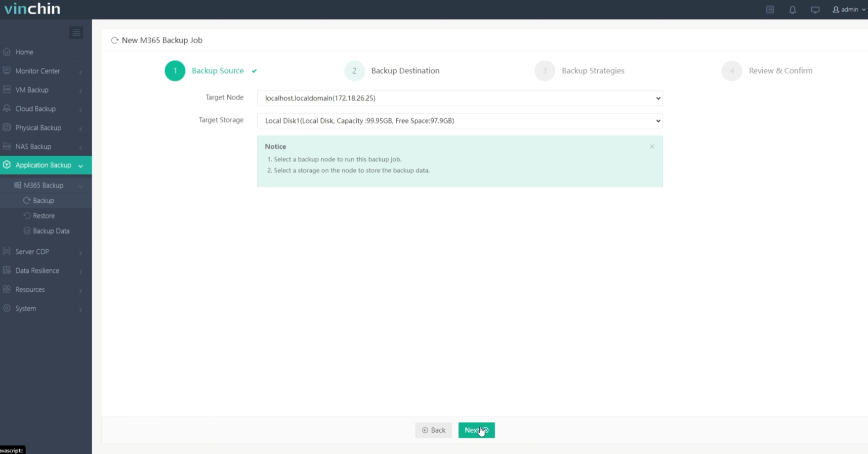Expand VM Backup chevron
The width and height of the screenshot is (868, 454).
(x=81, y=91)
